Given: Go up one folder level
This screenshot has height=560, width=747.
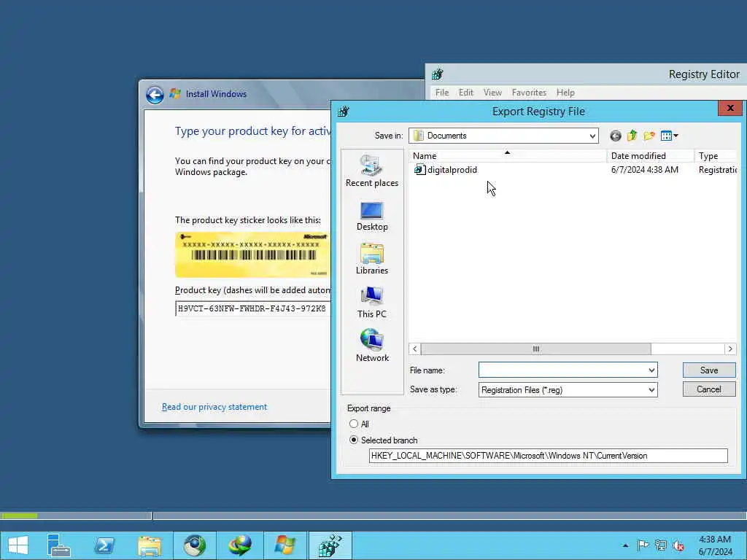Looking at the screenshot, I should pyautogui.click(x=632, y=136).
